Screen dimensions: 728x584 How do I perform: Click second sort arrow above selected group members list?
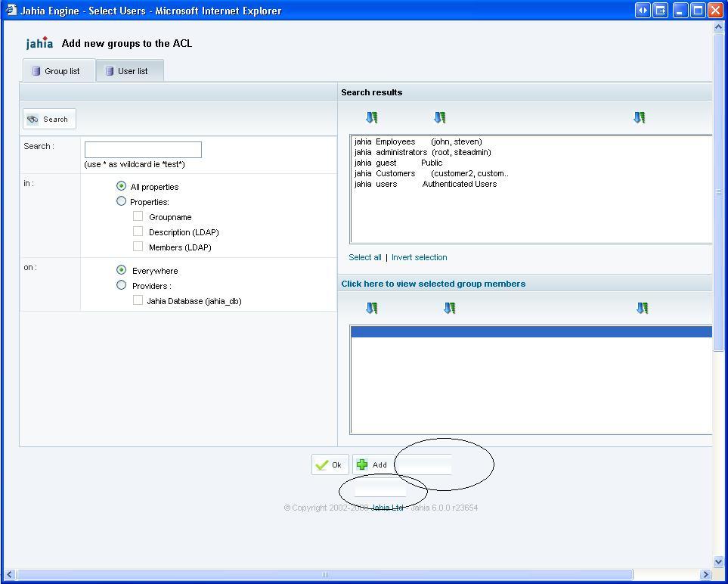pyautogui.click(x=450, y=308)
